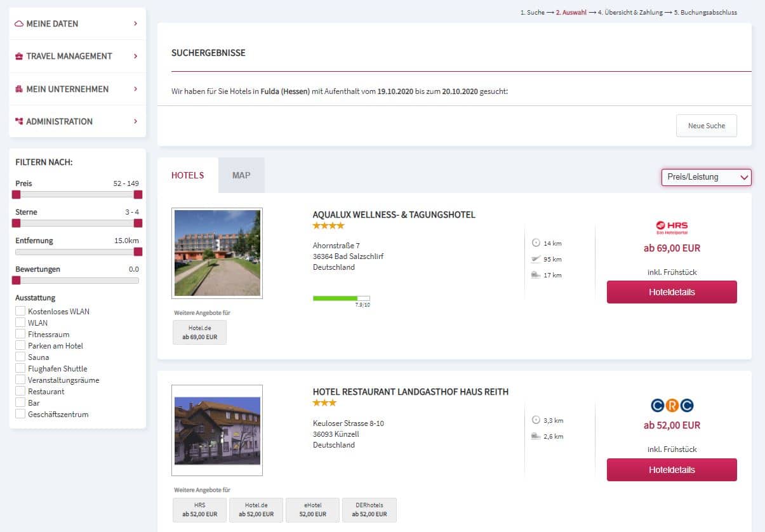Click the briefcase icon beside Travel Management
The width and height of the screenshot is (765, 532).
(19, 57)
